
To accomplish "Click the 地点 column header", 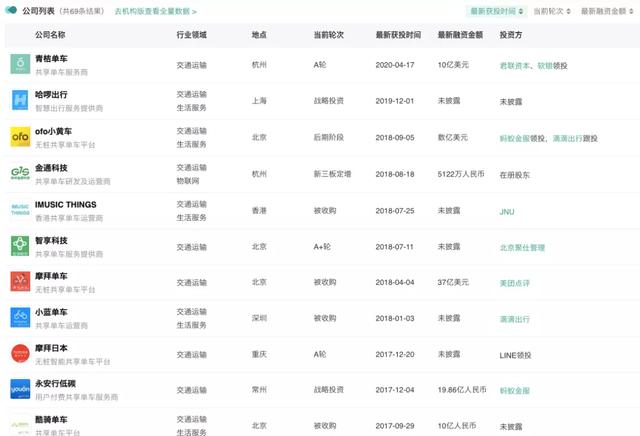I will [259, 35].
